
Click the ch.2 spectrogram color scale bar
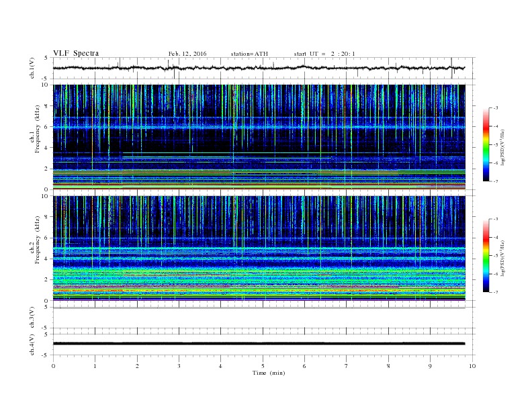(486, 256)
